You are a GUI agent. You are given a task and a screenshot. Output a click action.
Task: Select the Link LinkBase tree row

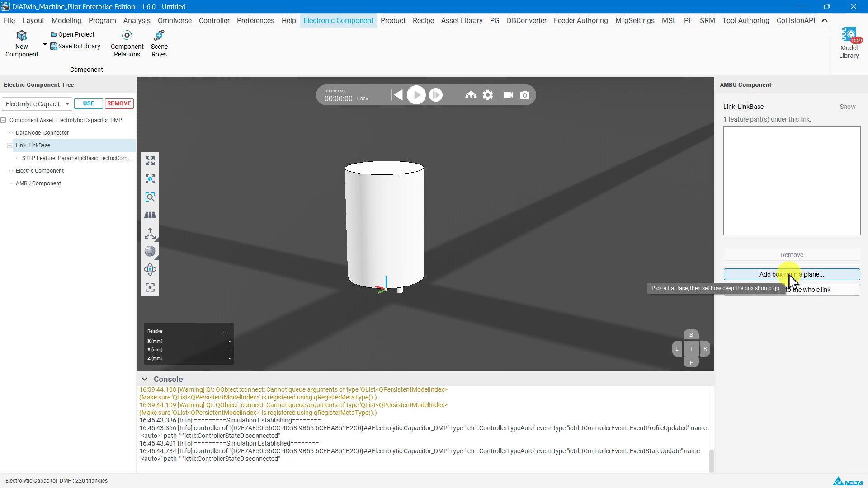(68, 145)
